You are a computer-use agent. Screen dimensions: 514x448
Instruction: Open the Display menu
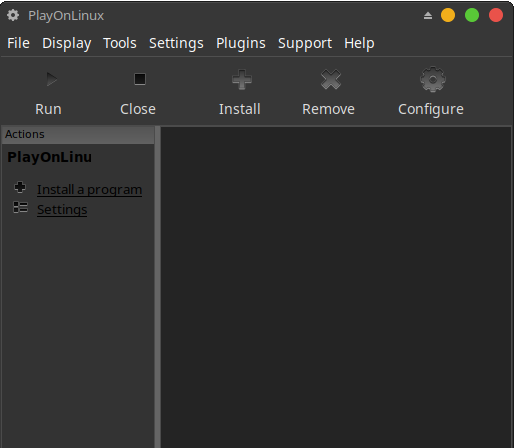(67, 43)
